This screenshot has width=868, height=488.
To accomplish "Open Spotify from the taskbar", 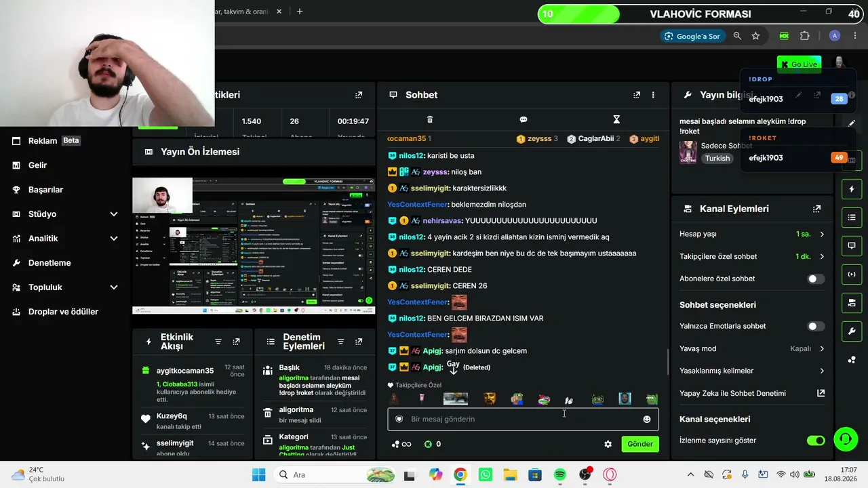I will pos(560,474).
